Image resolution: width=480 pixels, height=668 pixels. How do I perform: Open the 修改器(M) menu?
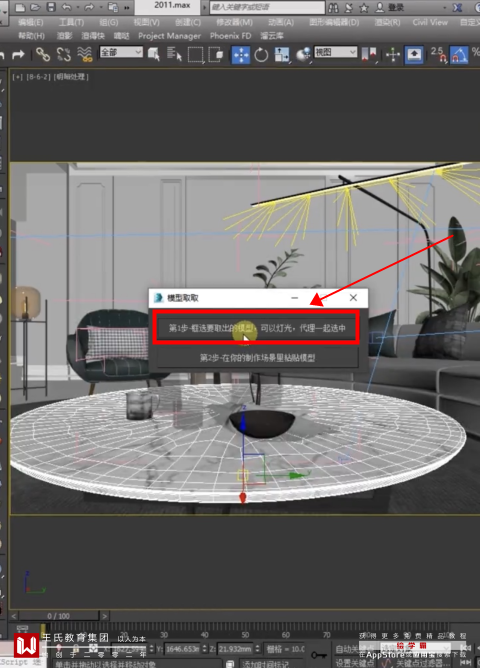point(234,22)
